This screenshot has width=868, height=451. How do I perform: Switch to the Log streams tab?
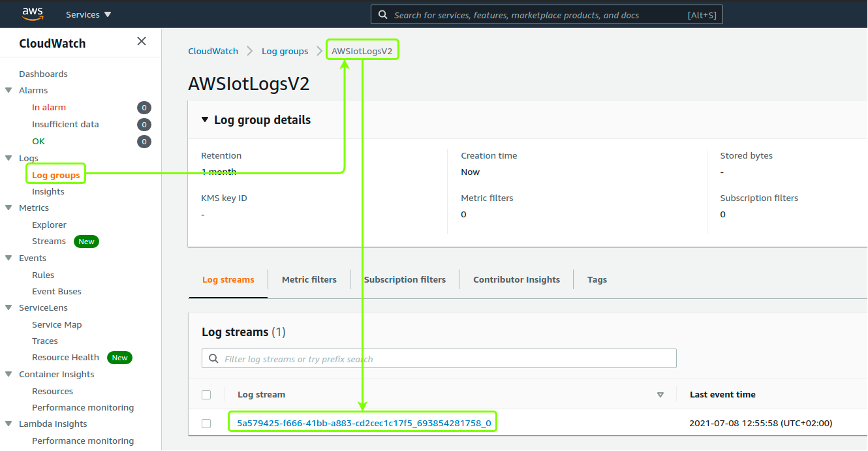tap(228, 279)
